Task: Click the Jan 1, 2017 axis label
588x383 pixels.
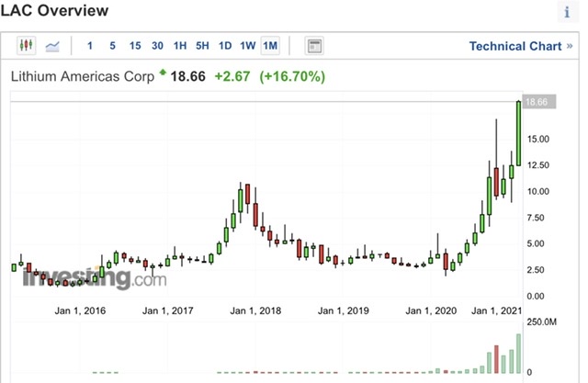Action: 167,310
